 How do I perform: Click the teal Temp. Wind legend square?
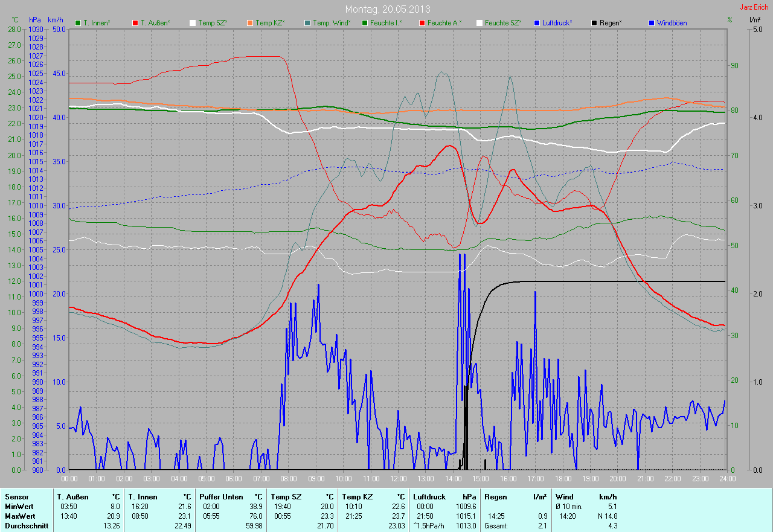(307, 23)
